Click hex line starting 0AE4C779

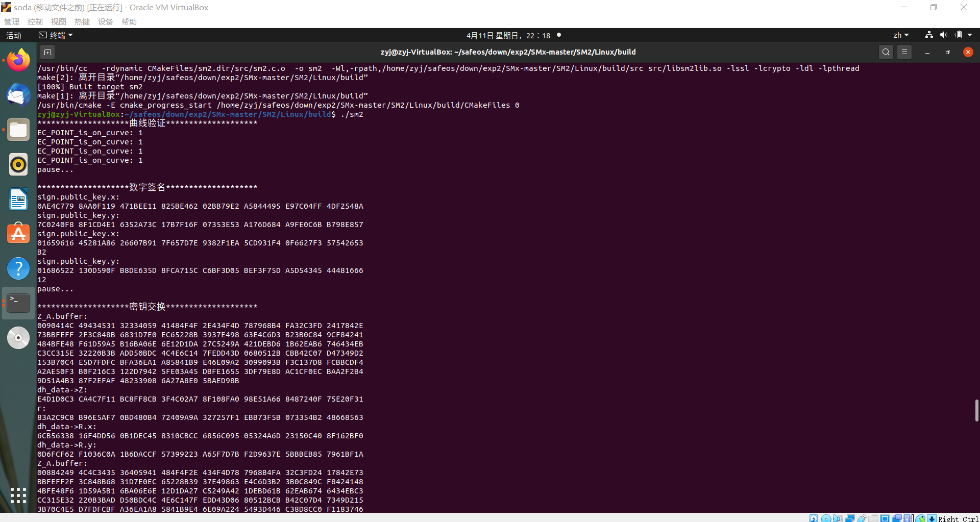pyautogui.click(x=200, y=206)
